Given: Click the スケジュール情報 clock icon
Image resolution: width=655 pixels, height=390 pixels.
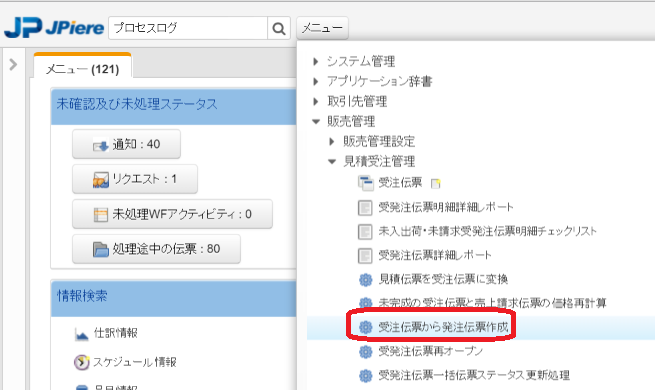Looking at the screenshot, I should coord(81,362).
